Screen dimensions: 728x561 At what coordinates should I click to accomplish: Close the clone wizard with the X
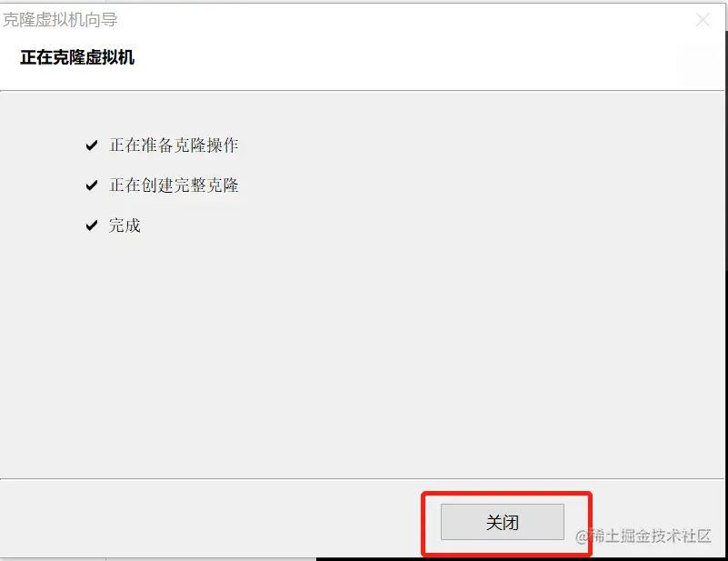[703, 19]
